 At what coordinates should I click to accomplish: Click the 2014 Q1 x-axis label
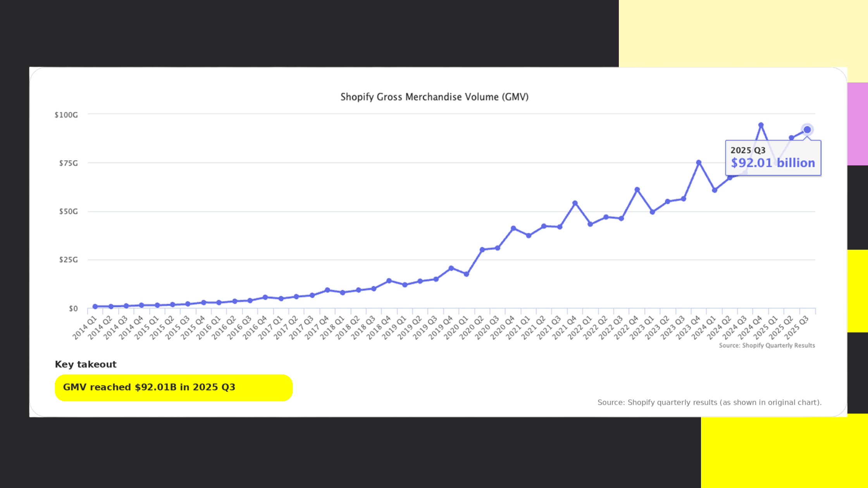(x=85, y=328)
